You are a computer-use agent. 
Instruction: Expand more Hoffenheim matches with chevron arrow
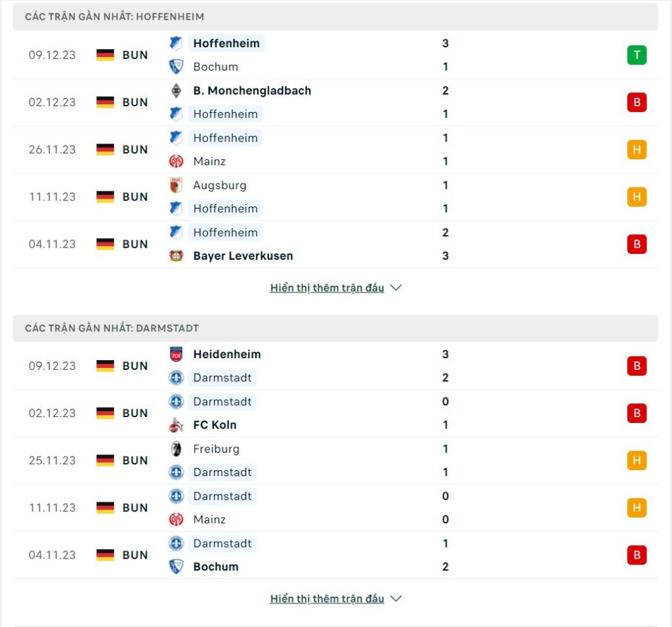(x=396, y=288)
